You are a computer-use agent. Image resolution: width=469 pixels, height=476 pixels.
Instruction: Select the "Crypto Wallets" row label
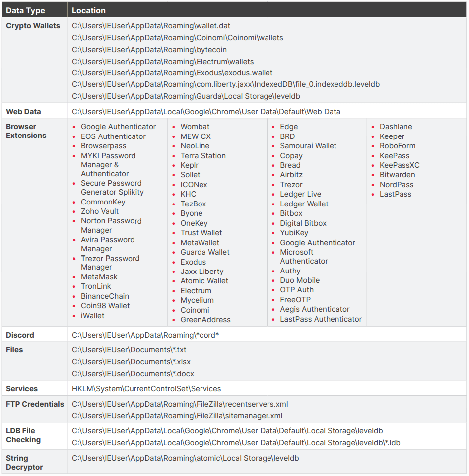(33, 26)
